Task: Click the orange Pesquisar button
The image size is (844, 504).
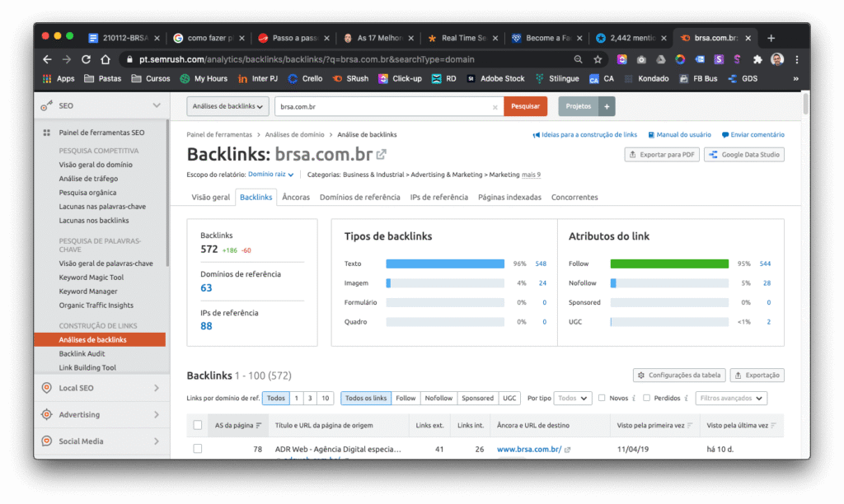Action: pos(525,106)
